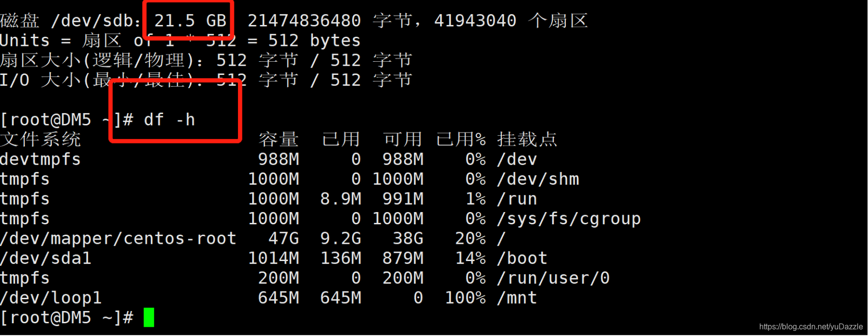Click the '/sys/fs/cgroup' mount point
This screenshot has height=336, width=868.
[569, 219]
